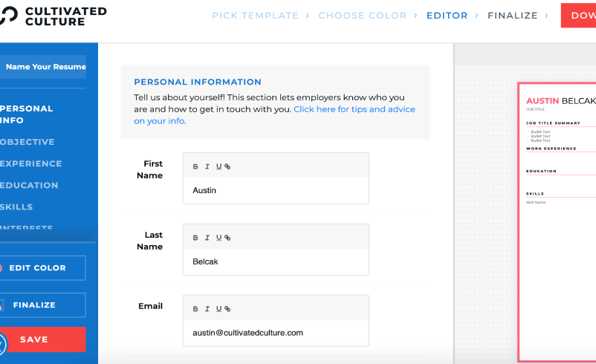Go to Pick Template step

pyautogui.click(x=255, y=16)
